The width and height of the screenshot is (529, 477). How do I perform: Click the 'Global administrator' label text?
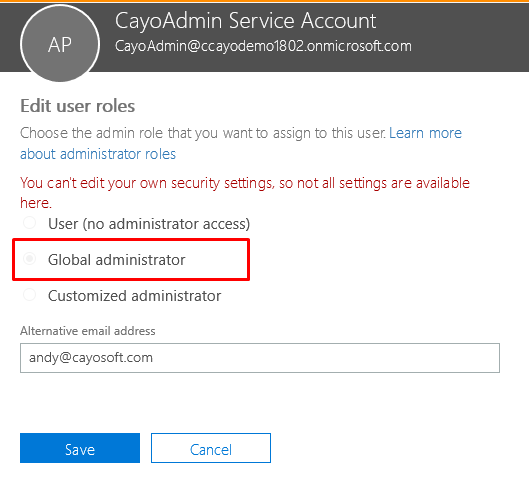[116, 260]
